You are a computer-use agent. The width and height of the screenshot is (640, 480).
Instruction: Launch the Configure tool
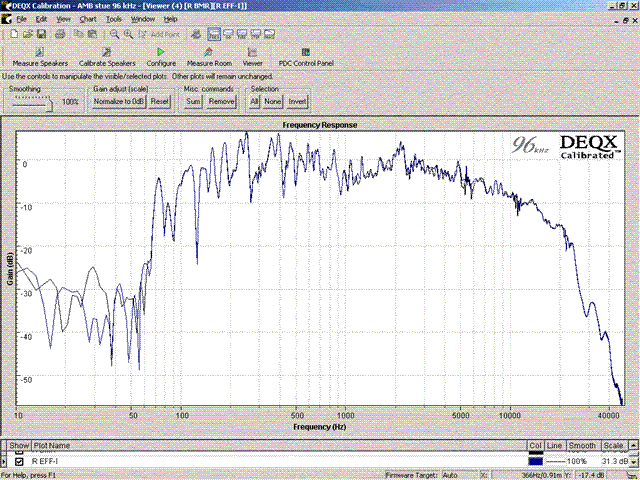[x=160, y=57]
